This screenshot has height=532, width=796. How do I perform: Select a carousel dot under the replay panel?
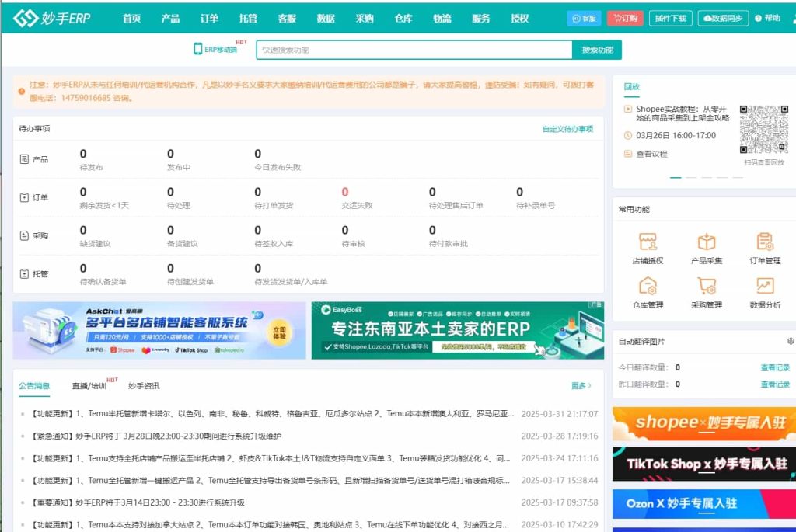(676, 176)
